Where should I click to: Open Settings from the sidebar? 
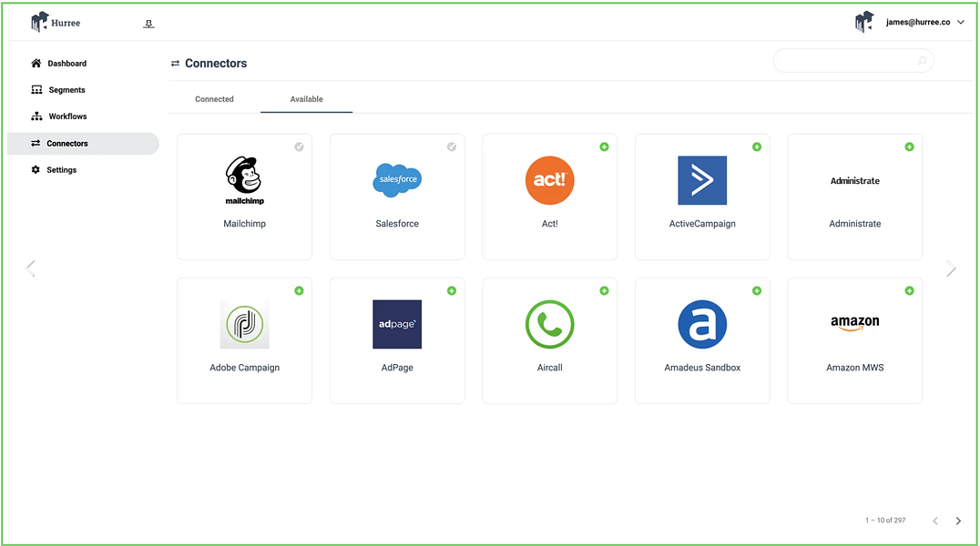tap(83, 170)
